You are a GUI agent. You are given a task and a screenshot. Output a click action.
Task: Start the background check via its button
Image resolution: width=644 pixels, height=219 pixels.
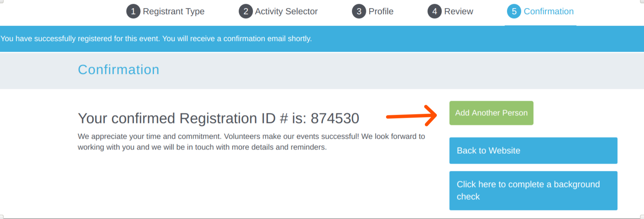pyautogui.click(x=533, y=191)
